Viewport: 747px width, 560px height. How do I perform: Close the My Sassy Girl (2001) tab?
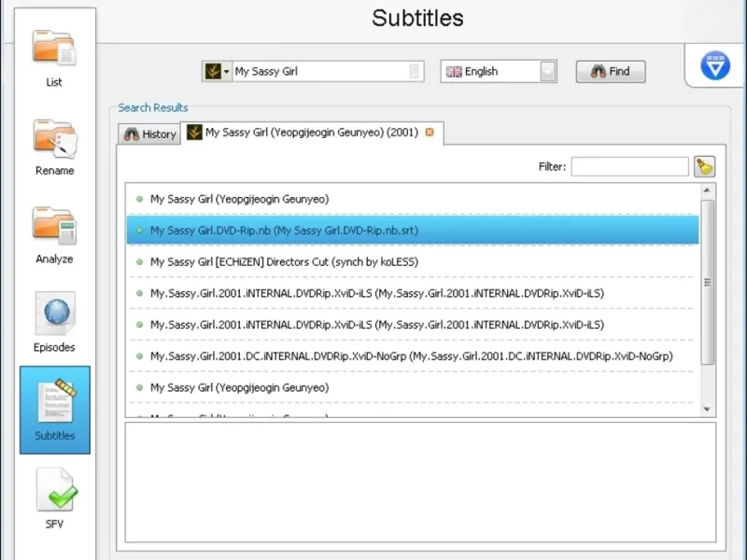[430, 132]
